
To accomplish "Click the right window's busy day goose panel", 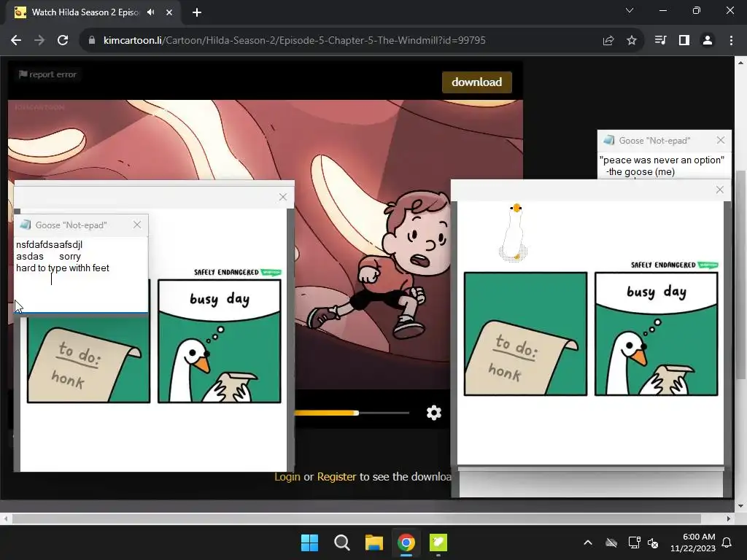I will coord(657,334).
